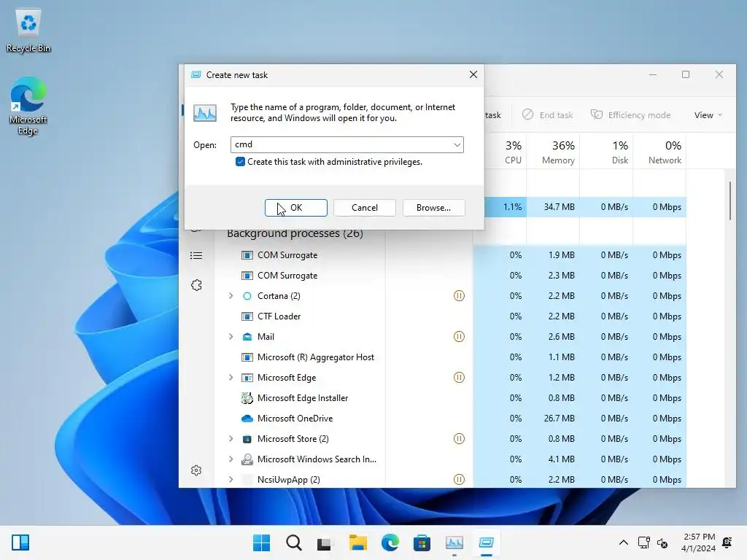Open Task Manager settings gear icon
The image size is (747, 560).
point(196,470)
